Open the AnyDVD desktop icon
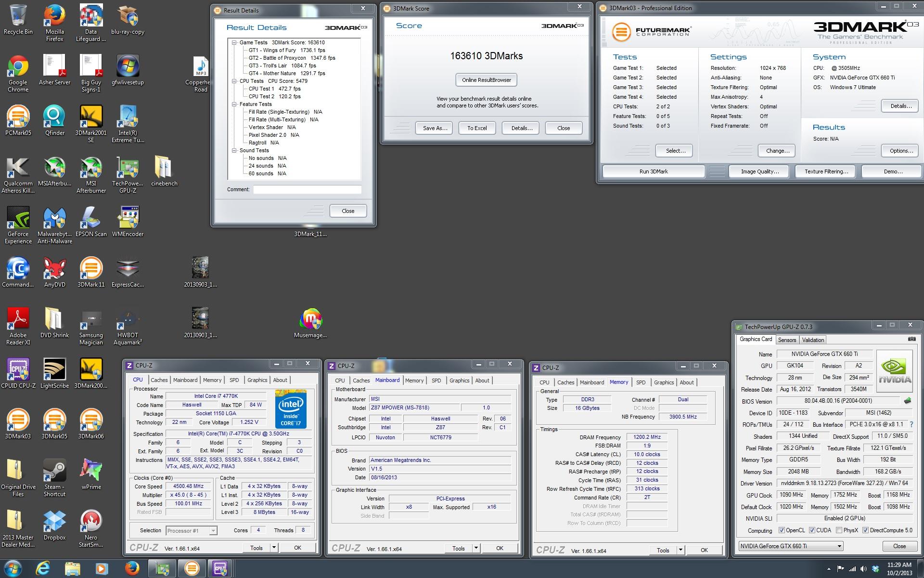The image size is (924, 578). point(55,272)
